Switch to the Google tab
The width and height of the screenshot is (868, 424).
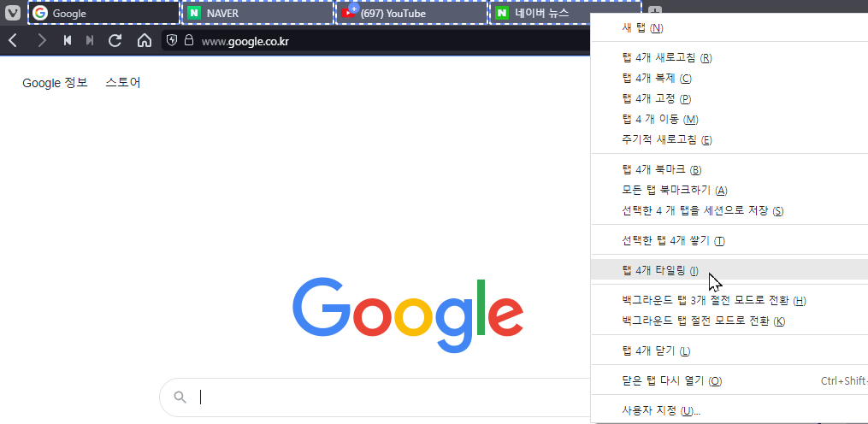click(x=104, y=13)
